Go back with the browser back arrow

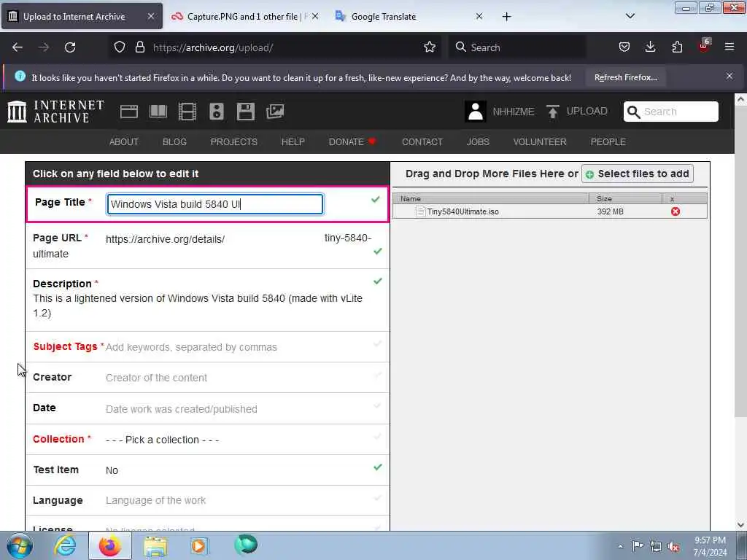pyautogui.click(x=18, y=47)
